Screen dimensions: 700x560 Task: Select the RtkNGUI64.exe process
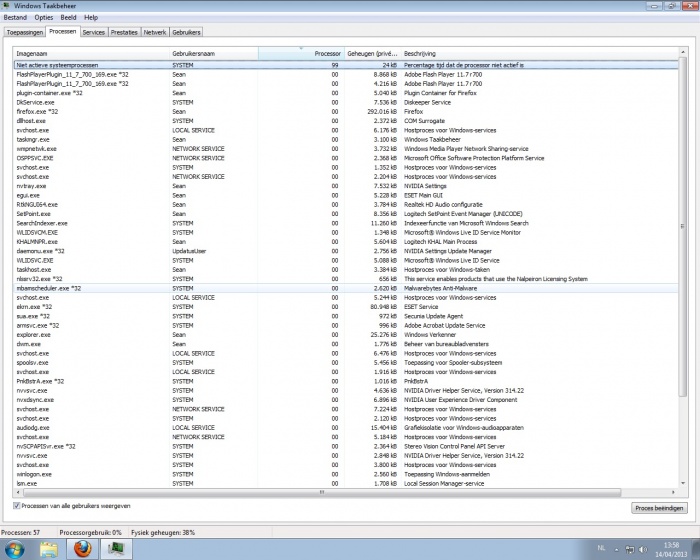pos(346,205)
